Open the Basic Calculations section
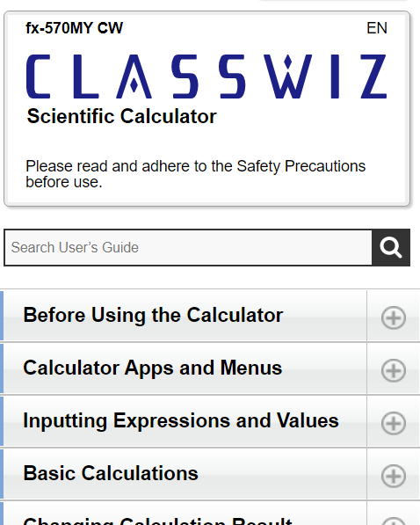Screen dimensions: 420x525 [111, 473]
